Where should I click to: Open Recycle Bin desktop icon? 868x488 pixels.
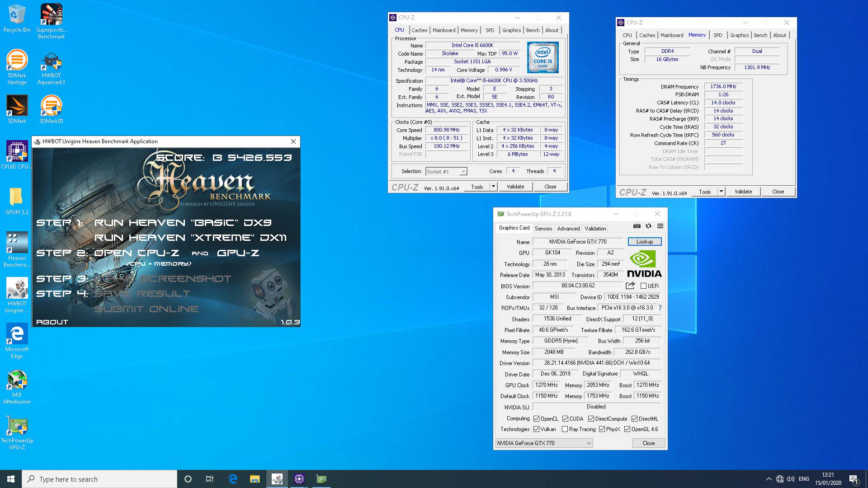(x=17, y=18)
